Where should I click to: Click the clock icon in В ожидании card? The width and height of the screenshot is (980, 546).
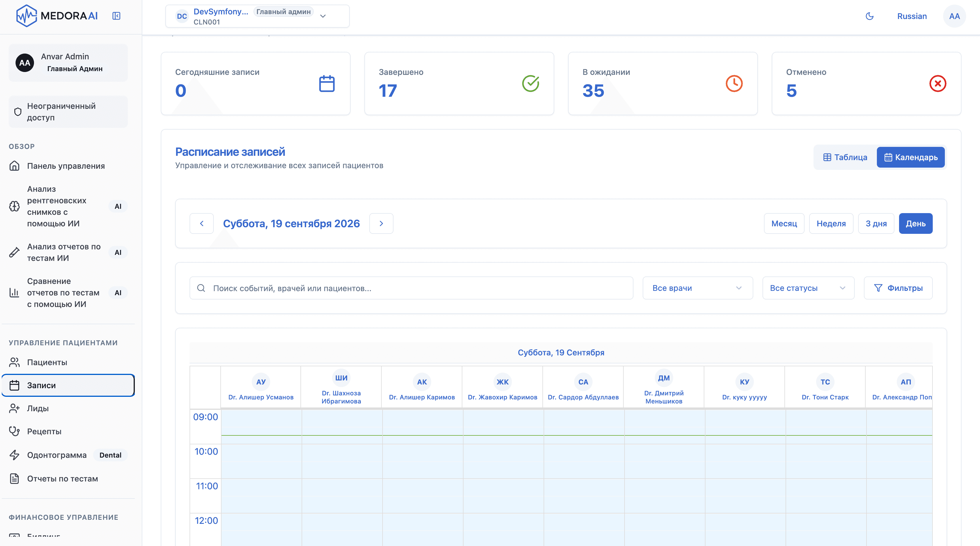coord(734,84)
